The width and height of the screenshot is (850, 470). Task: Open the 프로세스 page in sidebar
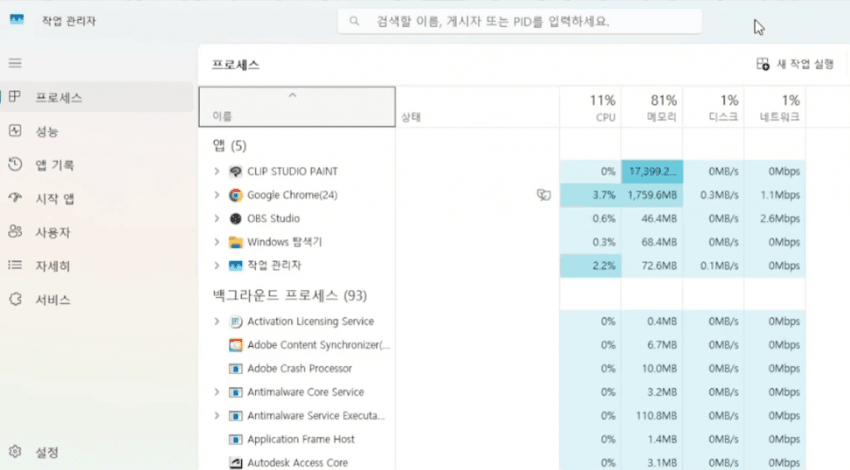click(97, 98)
